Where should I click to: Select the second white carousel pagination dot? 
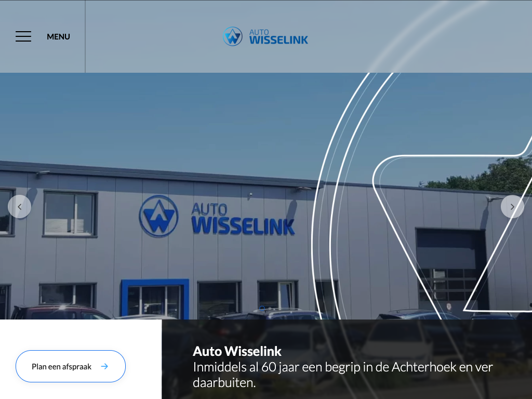[x=270, y=309]
